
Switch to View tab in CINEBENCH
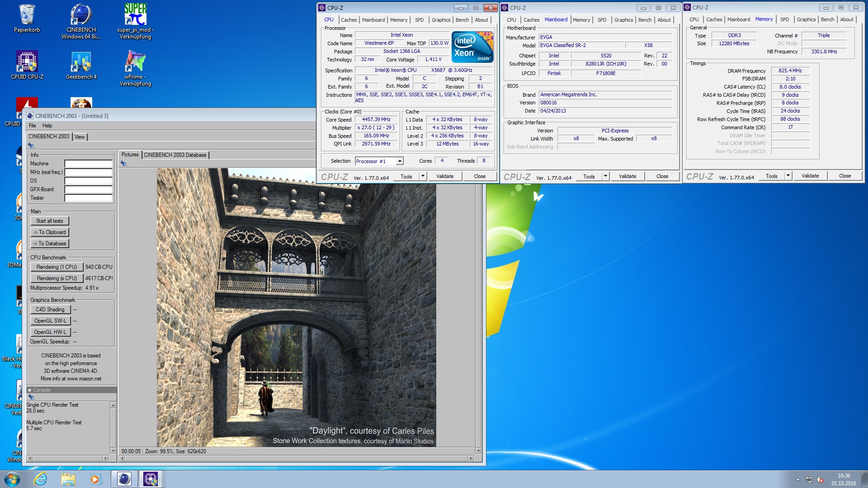pyautogui.click(x=80, y=137)
